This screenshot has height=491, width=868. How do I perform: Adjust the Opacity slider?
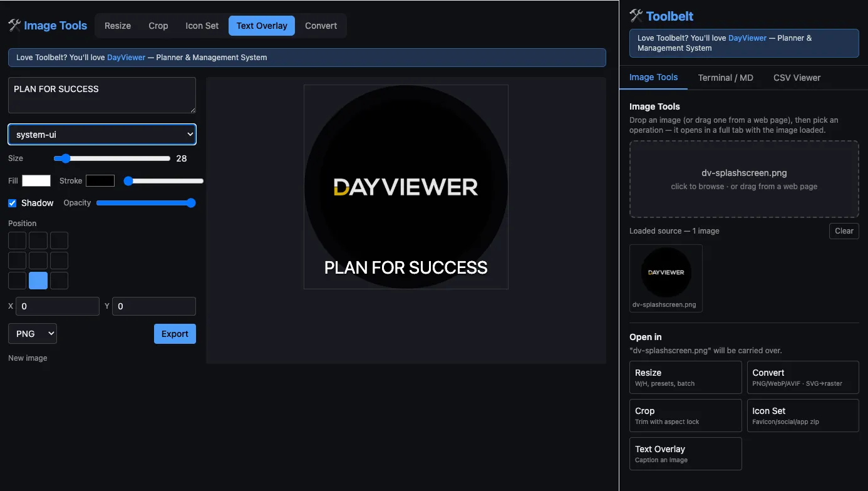tap(146, 203)
